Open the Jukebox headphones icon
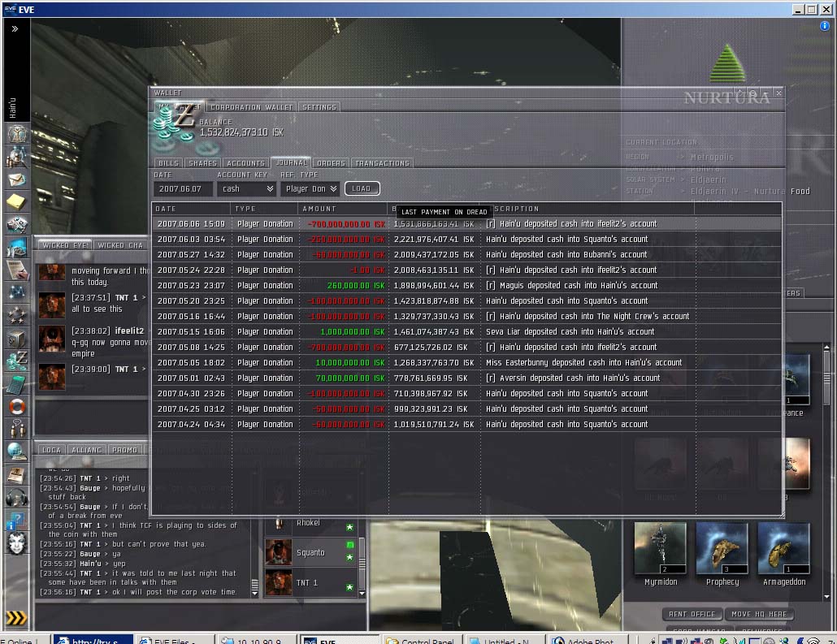The width and height of the screenshot is (837, 644). coord(17,497)
